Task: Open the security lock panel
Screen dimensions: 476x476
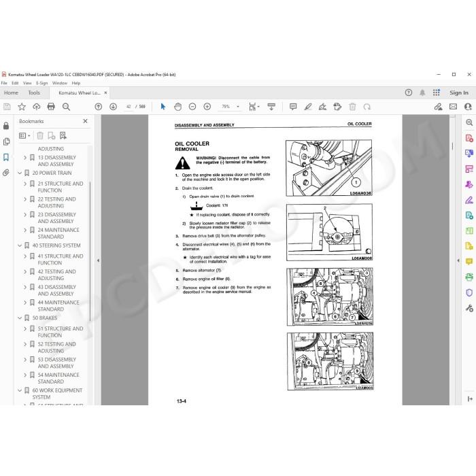Action: [6, 126]
